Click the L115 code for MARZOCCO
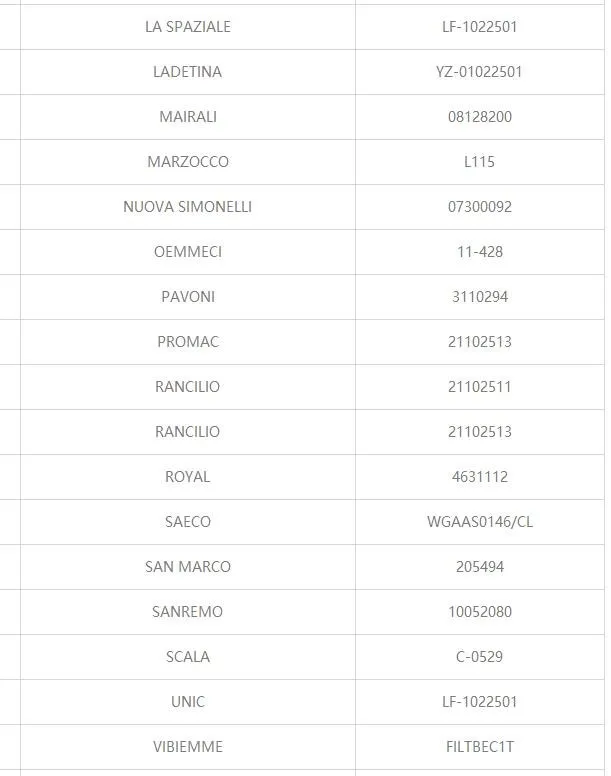Viewport: 611px width, 776px height. (x=479, y=162)
